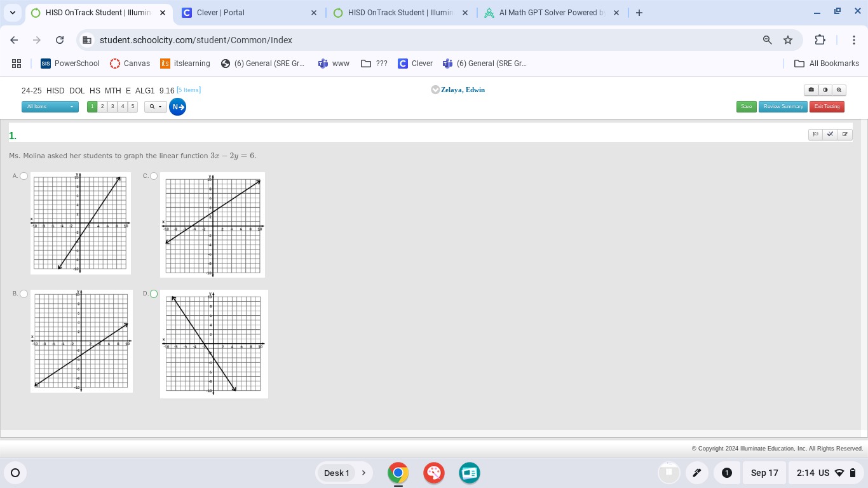
Task: Click the green Save button
Action: (x=747, y=107)
